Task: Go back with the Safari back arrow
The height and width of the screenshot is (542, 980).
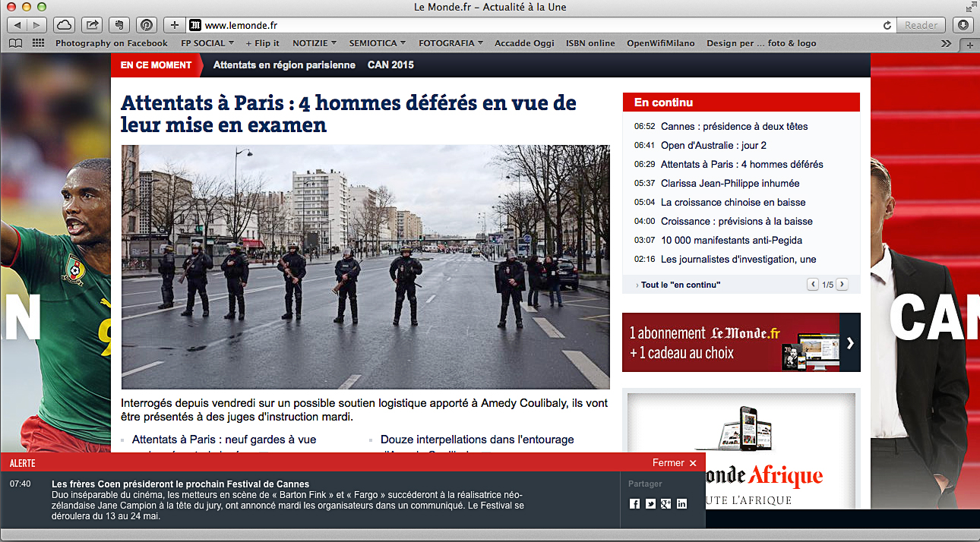Action: click(x=17, y=25)
